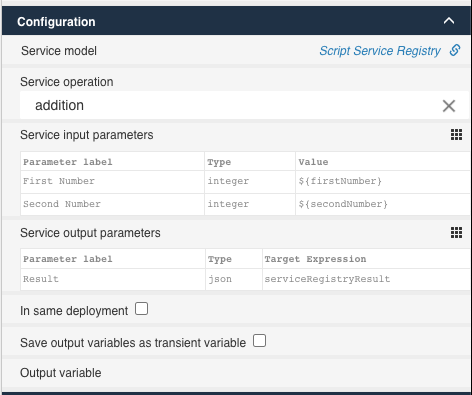Open the service input parameters grid editor
This screenshot has width=472, height=395.
[x=456, y=135]
